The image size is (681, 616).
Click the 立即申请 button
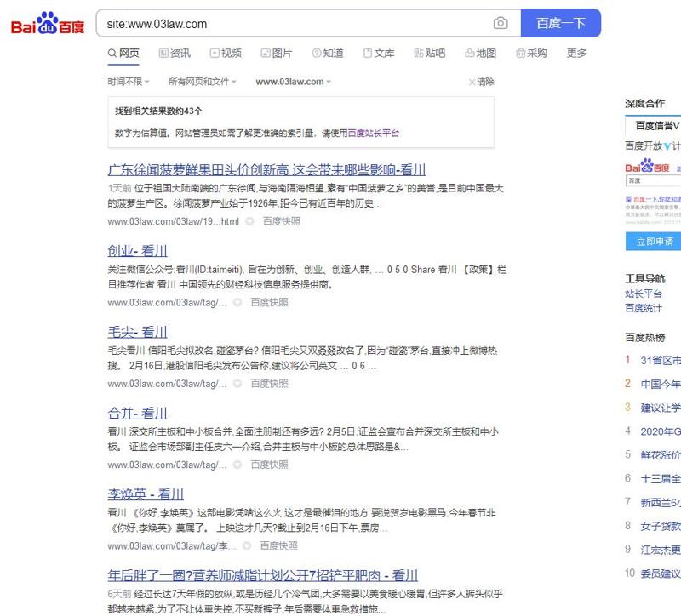653,242
